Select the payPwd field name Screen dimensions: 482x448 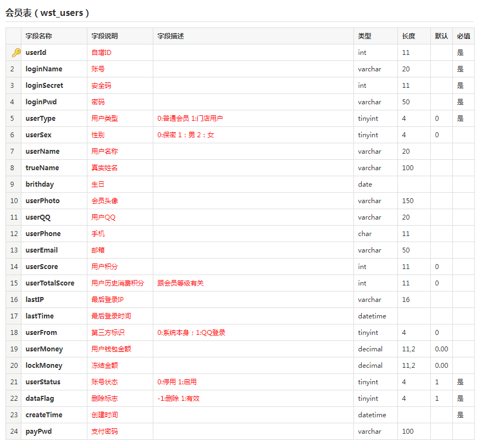pos(38,432)
